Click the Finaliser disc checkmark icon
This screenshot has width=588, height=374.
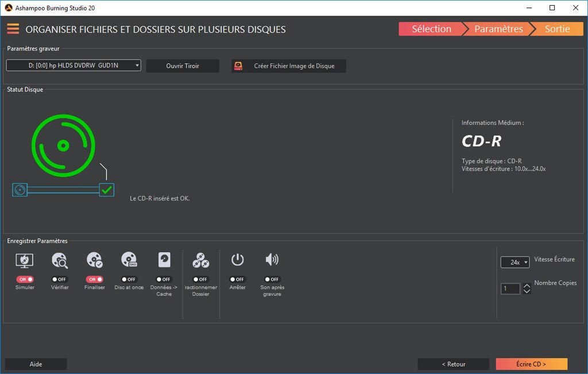click(x=95, y=260)
